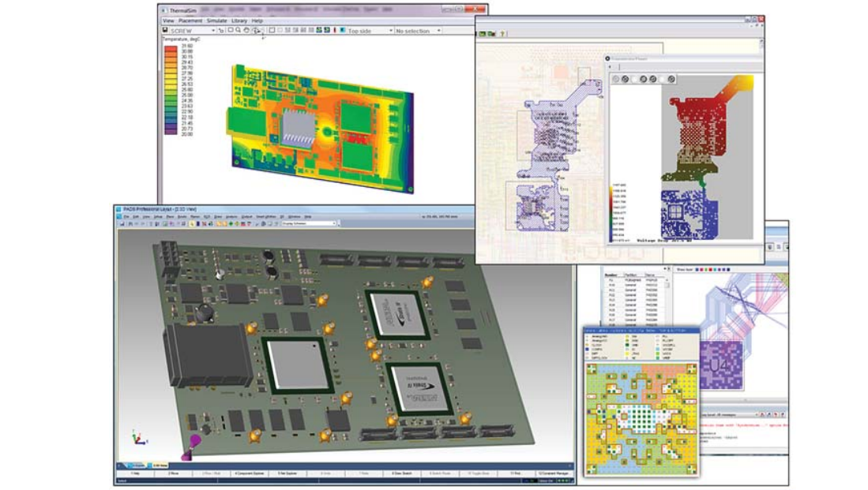Click the last round view button in voltage panel
Screen dimensions: 868x490
tap(671, 79)
